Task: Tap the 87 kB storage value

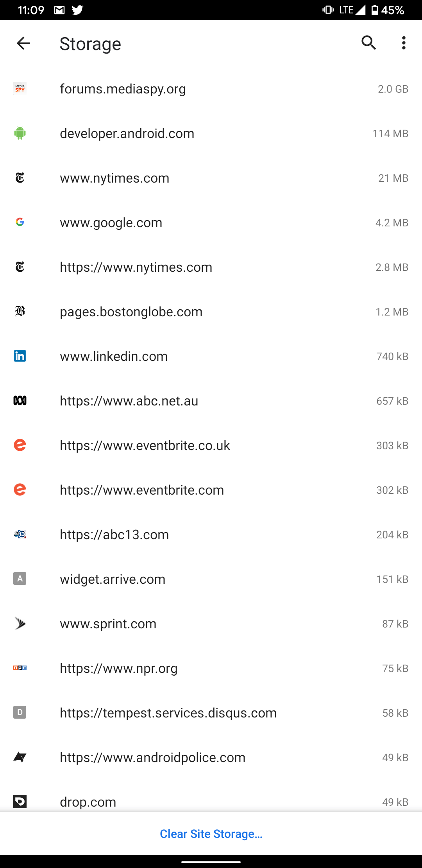Action: (x=395, y=624)
